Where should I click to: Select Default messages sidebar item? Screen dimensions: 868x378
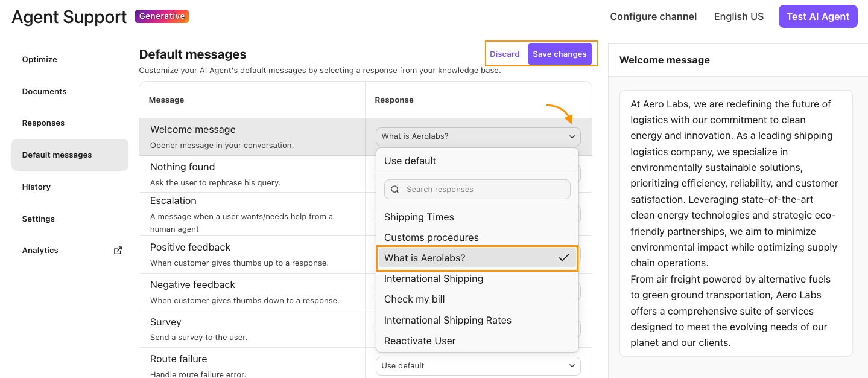click(x=70, y=155)
